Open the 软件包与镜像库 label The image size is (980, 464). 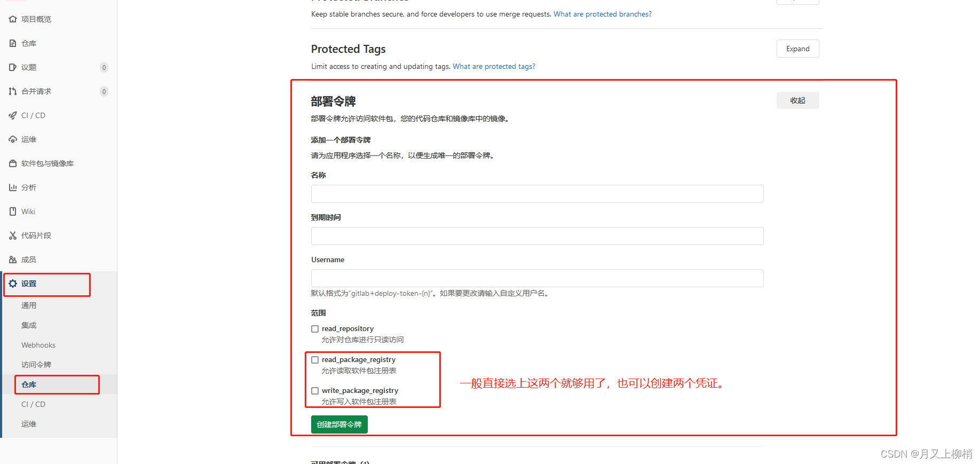48,163
